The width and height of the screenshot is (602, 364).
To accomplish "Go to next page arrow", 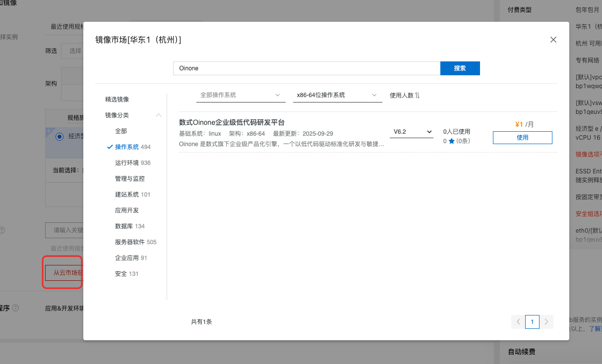I will tap(546, 322).
